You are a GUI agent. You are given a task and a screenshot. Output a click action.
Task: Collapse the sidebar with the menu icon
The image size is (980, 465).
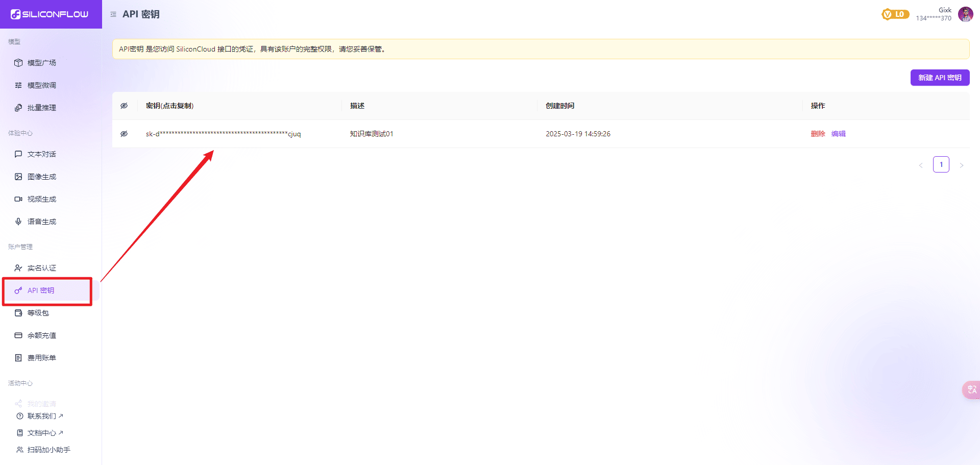click(113, 14)
